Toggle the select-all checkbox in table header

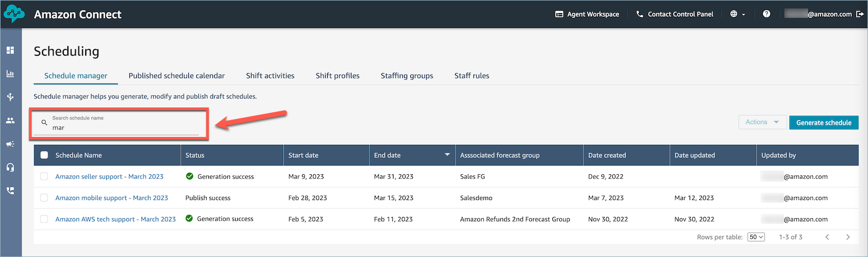(44, 155)
